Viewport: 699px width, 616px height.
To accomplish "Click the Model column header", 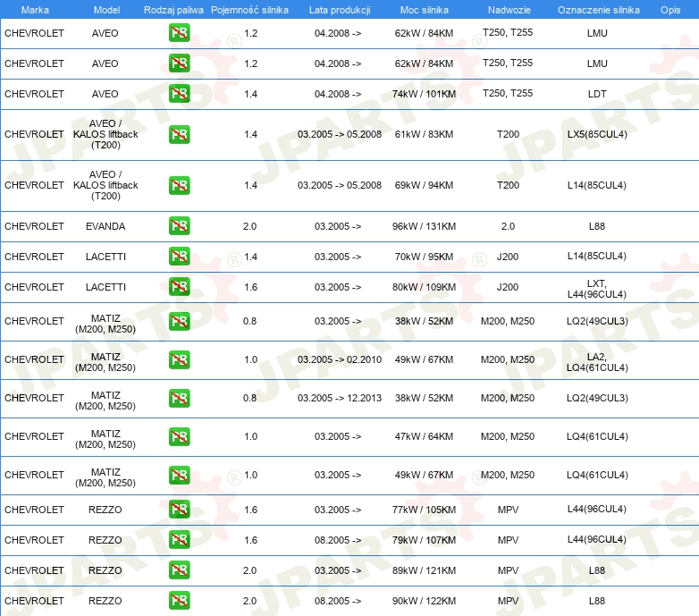I will 106,10.
